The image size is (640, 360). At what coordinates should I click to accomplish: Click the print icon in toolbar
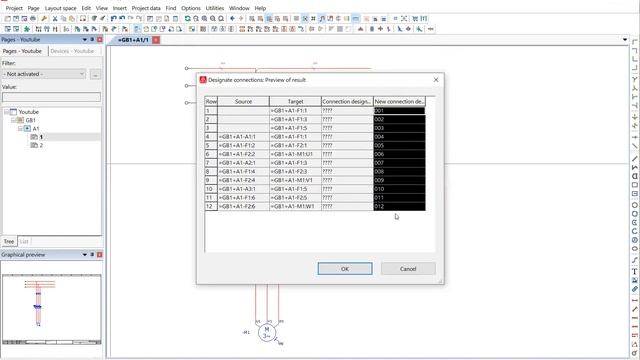click(x=33, y=19)
